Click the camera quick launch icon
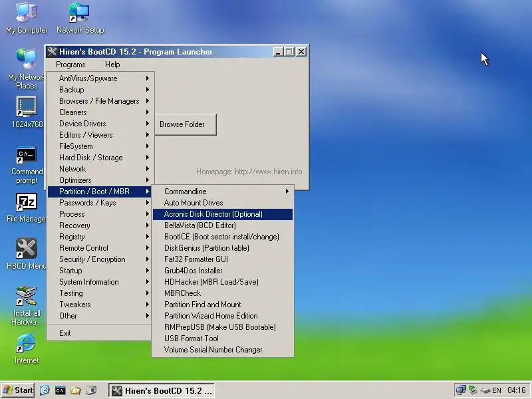 click(91, 390)
